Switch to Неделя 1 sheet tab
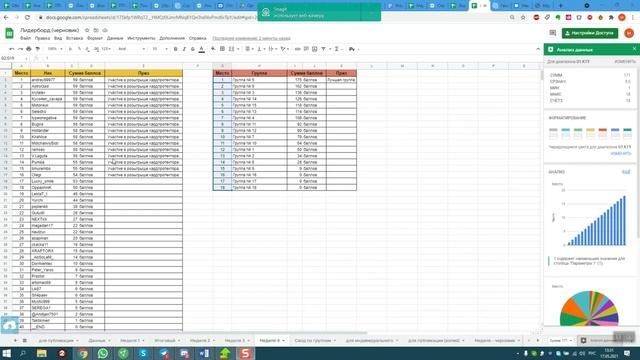 click(x=132, y=340)
